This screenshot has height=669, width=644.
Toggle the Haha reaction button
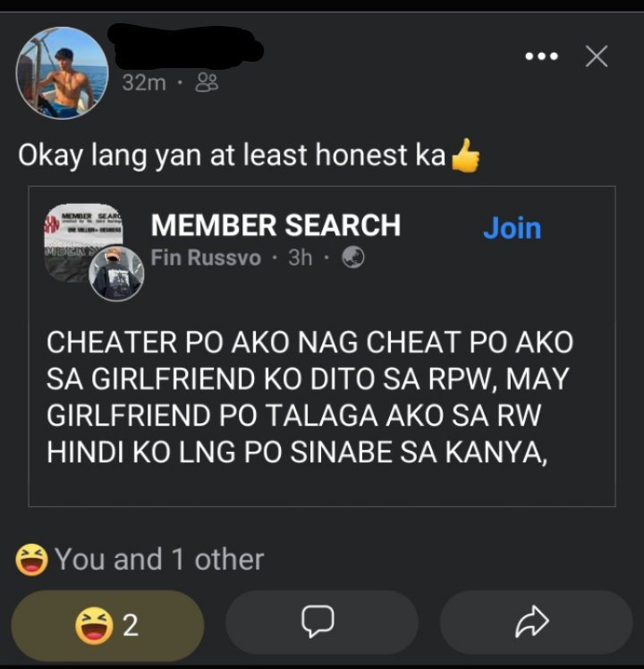(x=107, y=625)
